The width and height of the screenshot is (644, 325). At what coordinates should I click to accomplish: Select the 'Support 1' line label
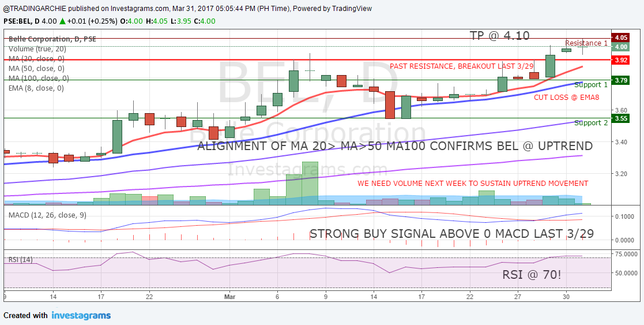(x=590, y=85)
